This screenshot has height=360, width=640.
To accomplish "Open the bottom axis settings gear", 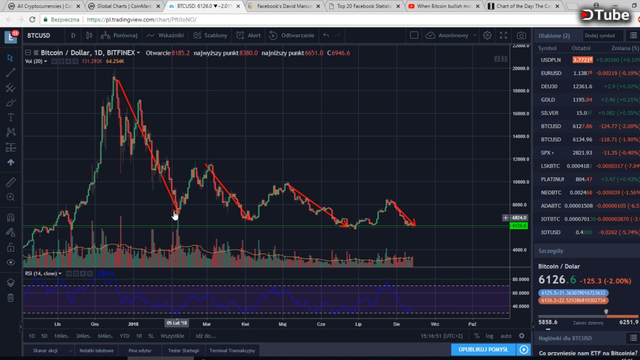I will point(522,336).
